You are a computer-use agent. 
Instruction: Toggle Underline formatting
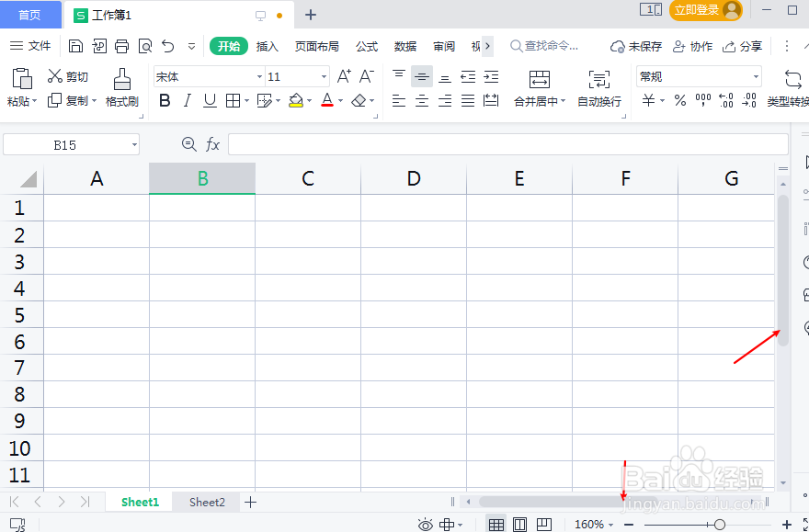210,100
